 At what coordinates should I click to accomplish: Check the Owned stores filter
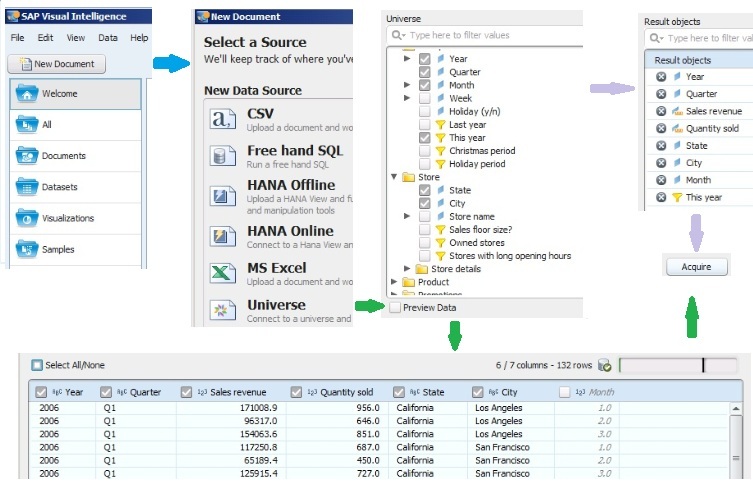[x=425, y=243]
